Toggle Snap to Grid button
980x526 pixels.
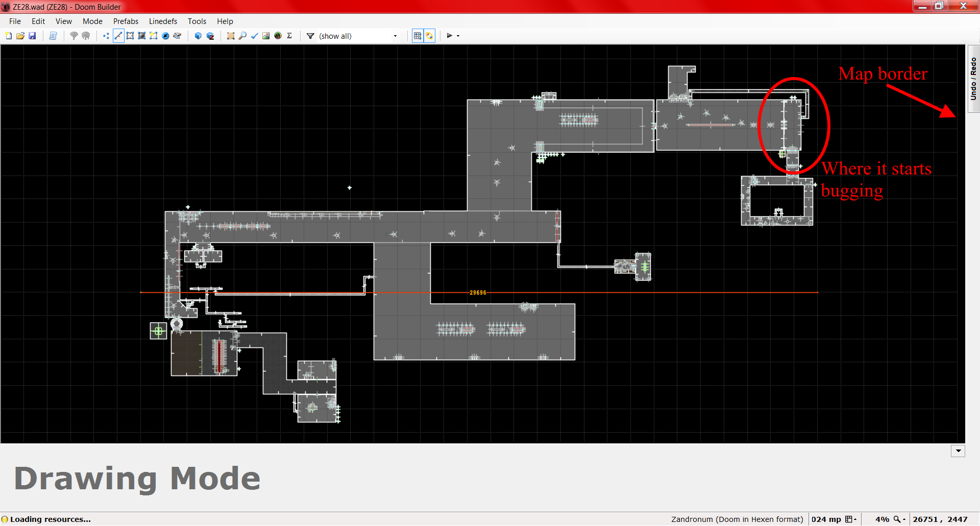pyautogui.click(x=418, y=36)
